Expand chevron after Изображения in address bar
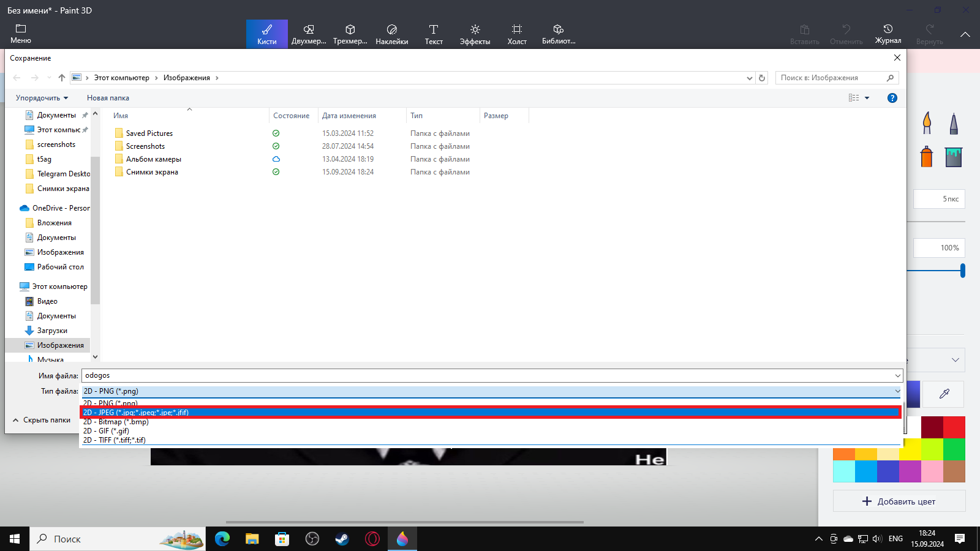This screenshot has width=980, height=551. tap(217, 78)
